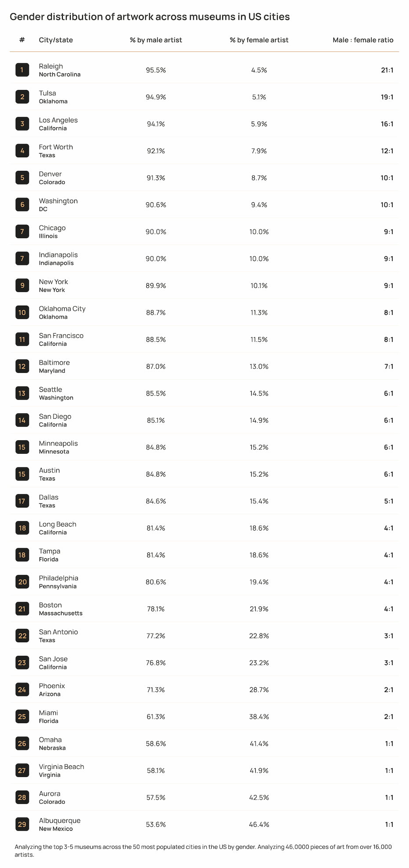Select Miami's 38.4% female artist value
The height and width of the screenshot is (868, 409).
point(259,717)
